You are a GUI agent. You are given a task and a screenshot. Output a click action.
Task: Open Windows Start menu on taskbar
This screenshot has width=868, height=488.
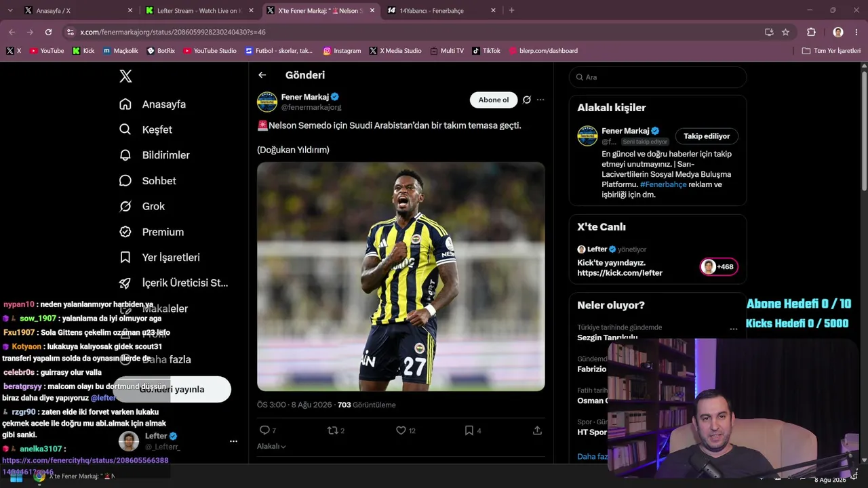click(x=16, y=476)
